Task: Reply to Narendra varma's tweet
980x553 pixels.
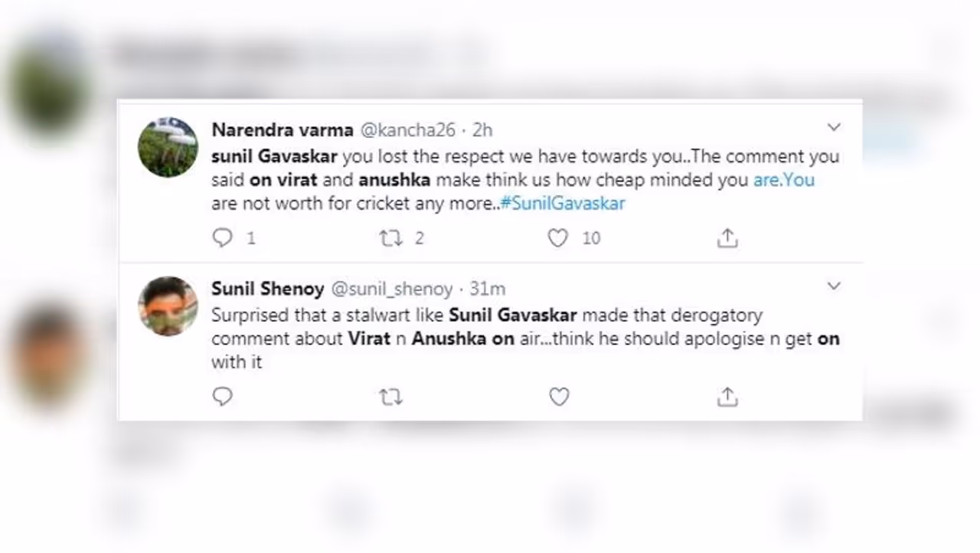Action: tap(223, 238)
